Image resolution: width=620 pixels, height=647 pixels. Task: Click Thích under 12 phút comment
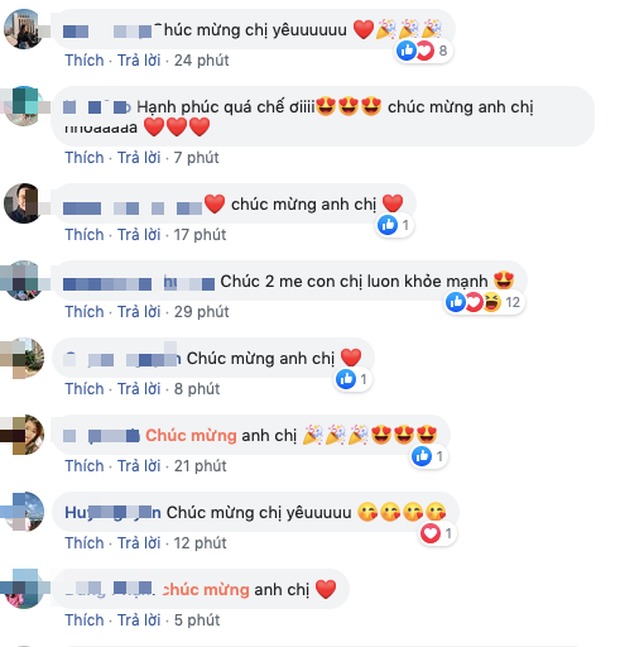[x=85, y=543]
